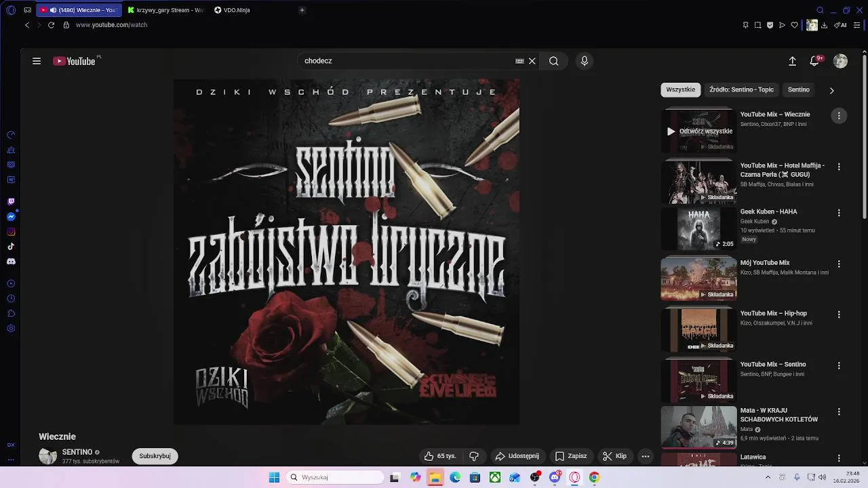
Task: Open the YouTube account avatar menu
Action: click(840, 61)
